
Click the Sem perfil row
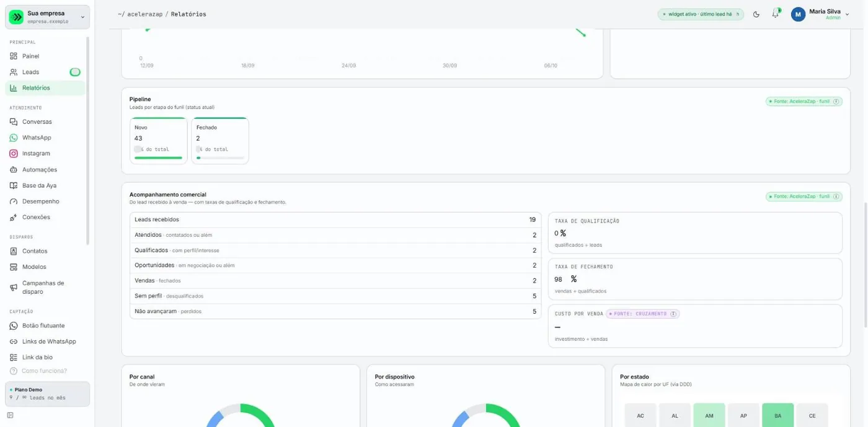(x=335, y=296)
